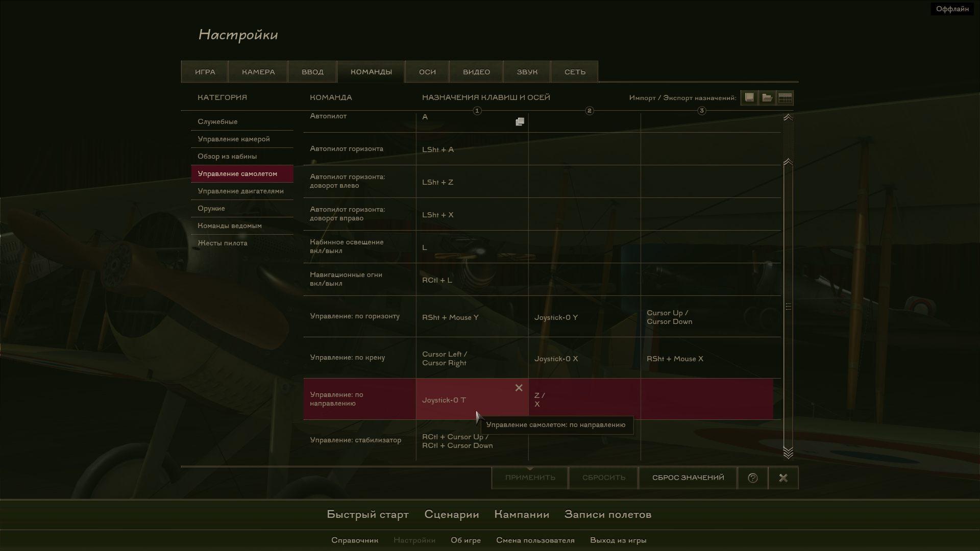980x551 pixels.
Task: Select the Управление: стабилизатор command
Action: click(359, 441)
